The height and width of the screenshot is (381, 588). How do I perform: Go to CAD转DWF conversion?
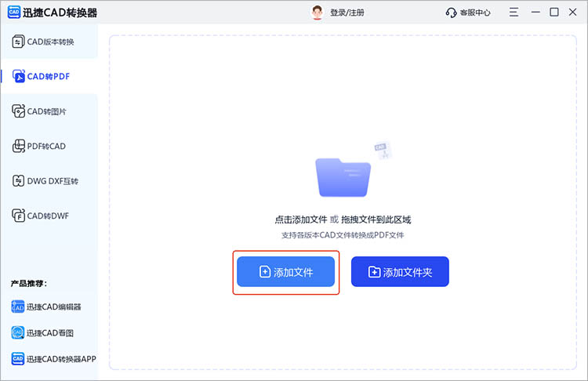point(49,216)
